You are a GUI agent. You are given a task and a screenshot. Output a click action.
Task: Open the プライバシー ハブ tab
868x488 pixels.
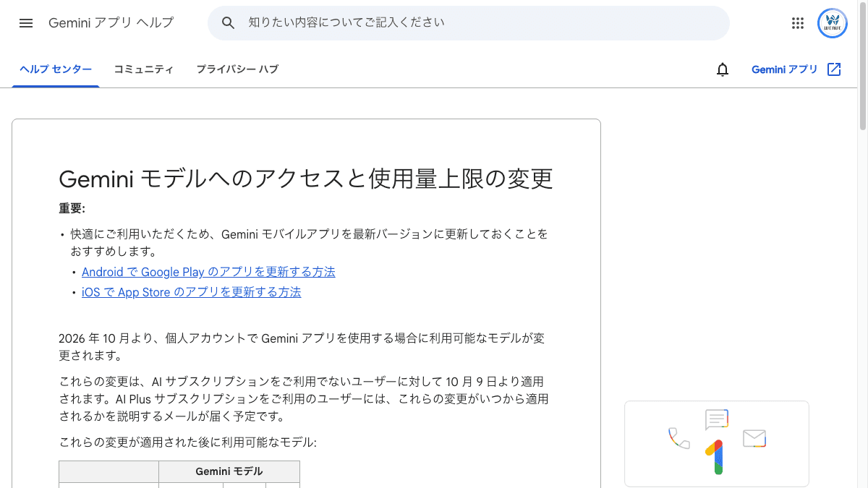[237, 69]
